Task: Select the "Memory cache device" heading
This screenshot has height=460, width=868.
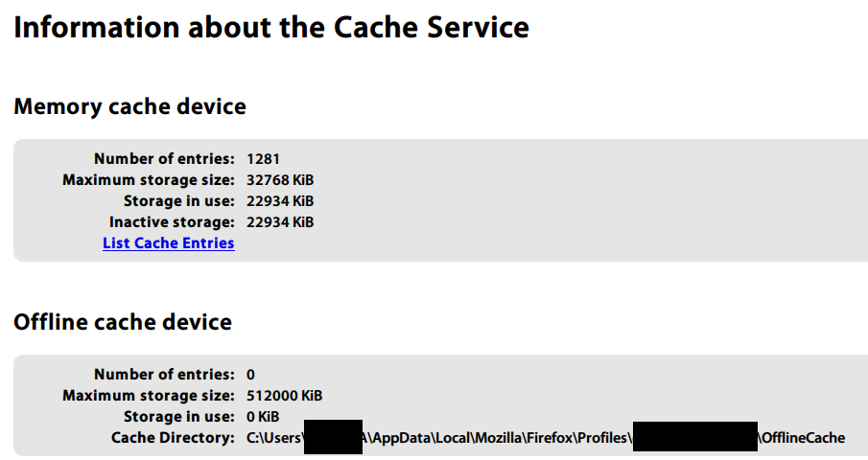Action: pos(130,106)
